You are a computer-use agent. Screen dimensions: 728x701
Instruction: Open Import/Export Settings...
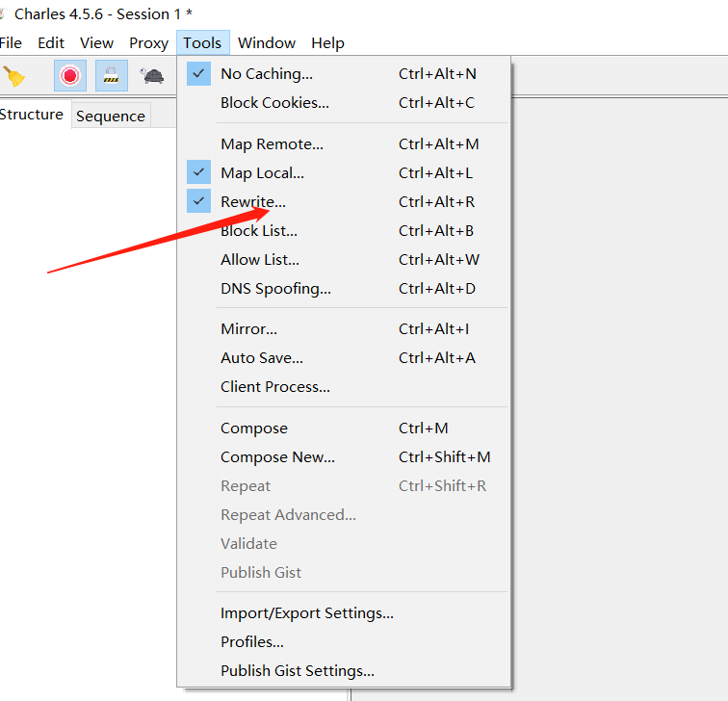[344, 612]
